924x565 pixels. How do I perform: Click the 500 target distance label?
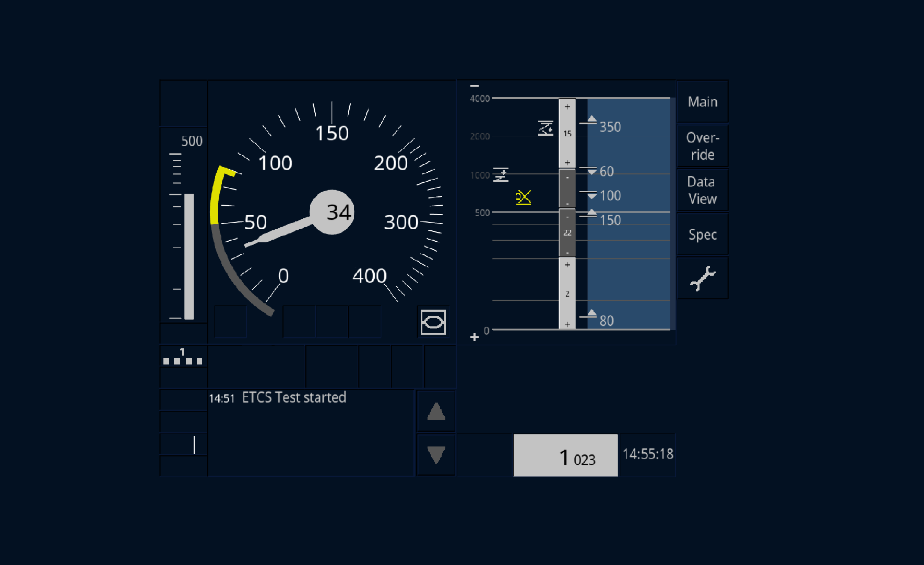pyautogui.click(x=192, y=141)
